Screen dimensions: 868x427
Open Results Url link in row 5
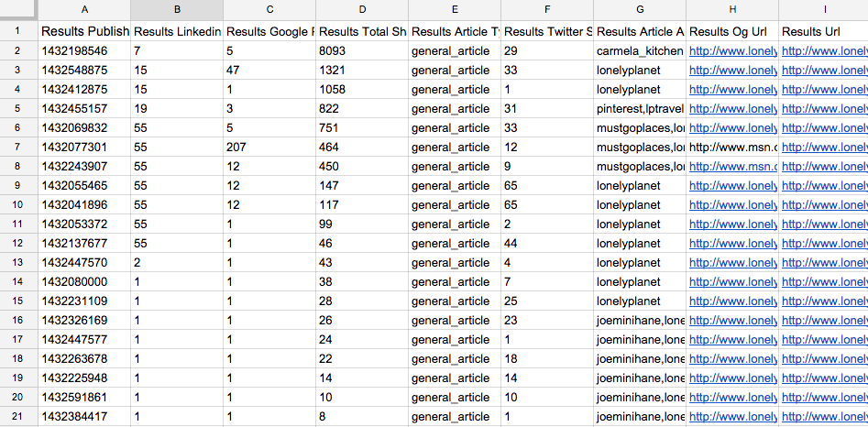pos(825,109)
